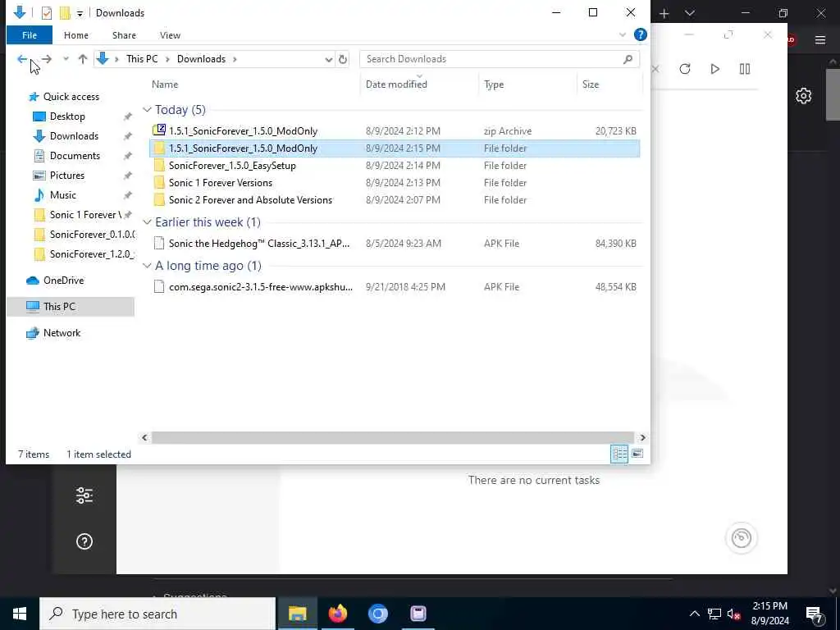The image size is (840, 630).
Task: Select the 1.5.1_SonicForever_1.5.0_ModOnly zip Archive
Action: click(x=395, y=130)
